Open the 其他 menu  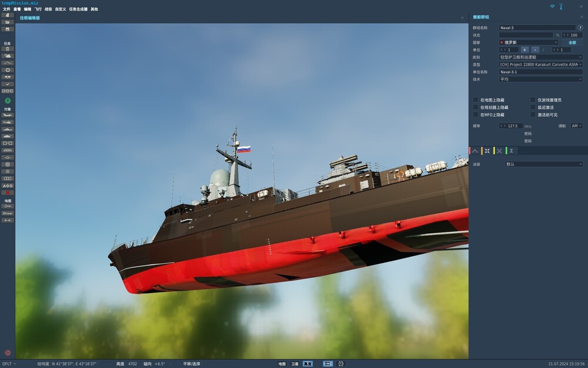[94, 9]
